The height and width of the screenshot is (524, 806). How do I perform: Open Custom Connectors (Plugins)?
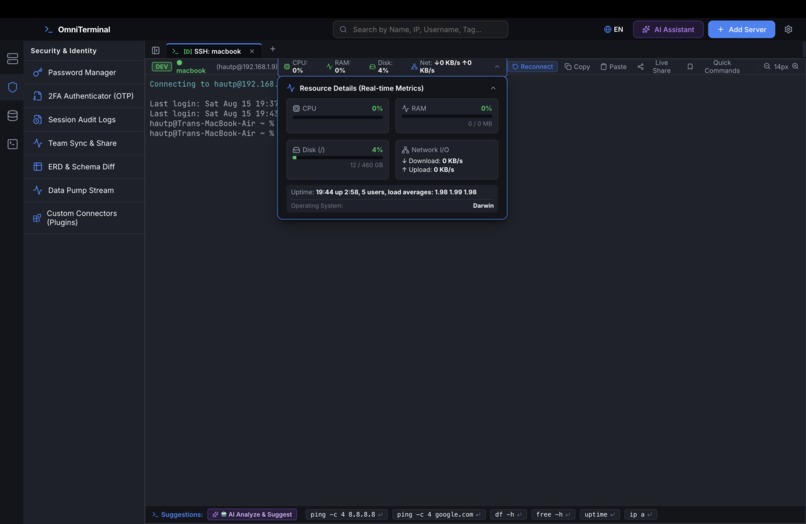point(84,218)
